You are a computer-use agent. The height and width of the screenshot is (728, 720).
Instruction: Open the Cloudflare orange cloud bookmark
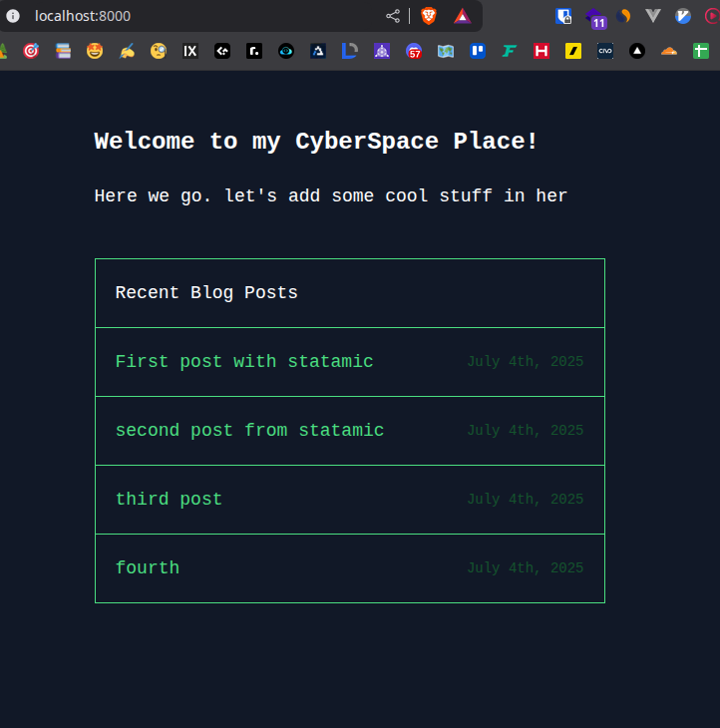(669, 51)
